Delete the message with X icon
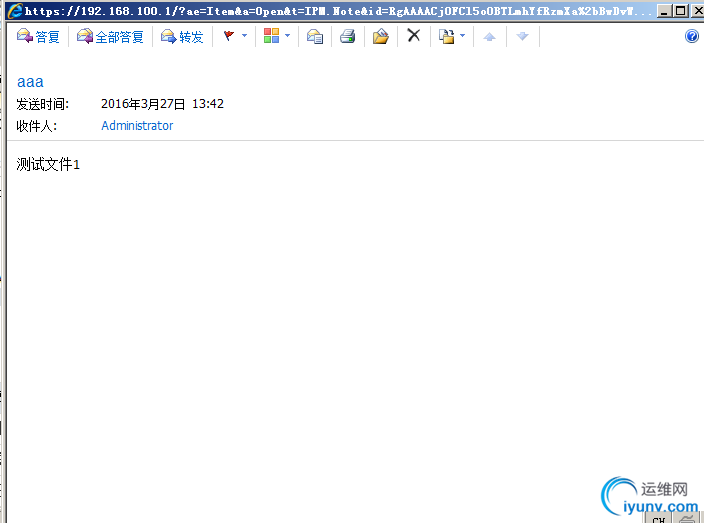The height and width of the screenshot is (523, 704). [x=414, y=35]
